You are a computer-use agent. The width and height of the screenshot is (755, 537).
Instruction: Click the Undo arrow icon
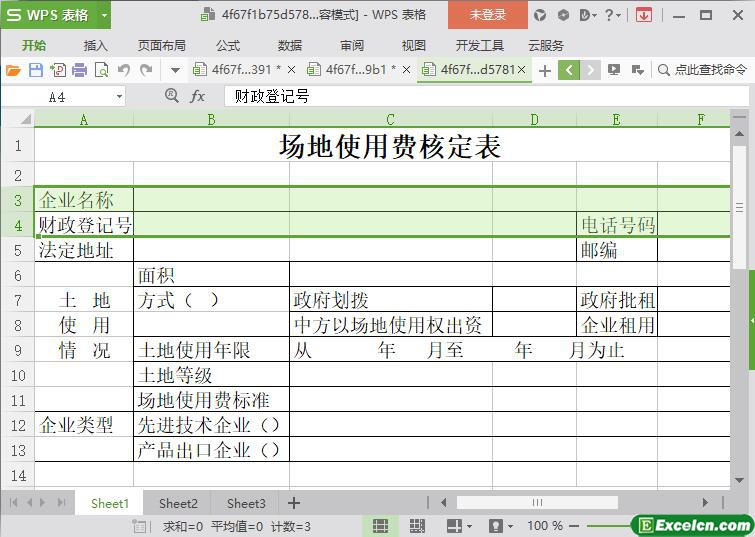click(124, 70)
